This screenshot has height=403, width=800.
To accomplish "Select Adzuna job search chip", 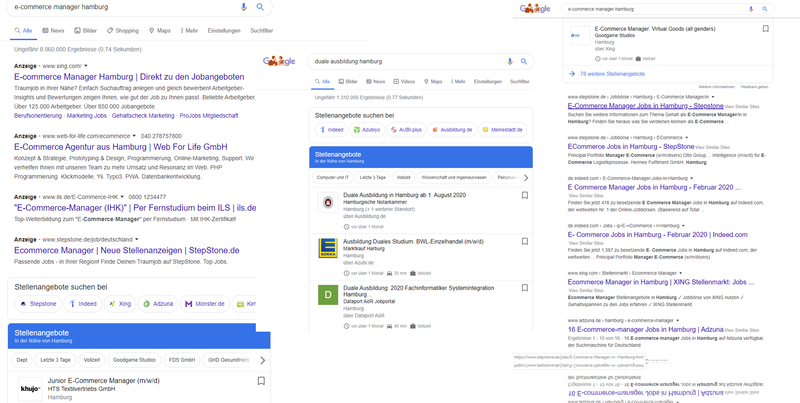I will tap(158, 304).
